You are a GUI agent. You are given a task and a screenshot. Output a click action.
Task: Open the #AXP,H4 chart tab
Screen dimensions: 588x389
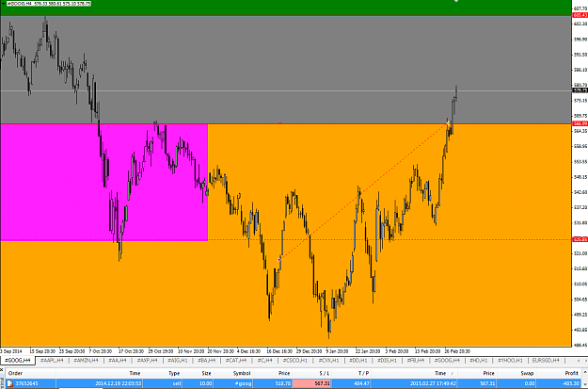(147, 361)
